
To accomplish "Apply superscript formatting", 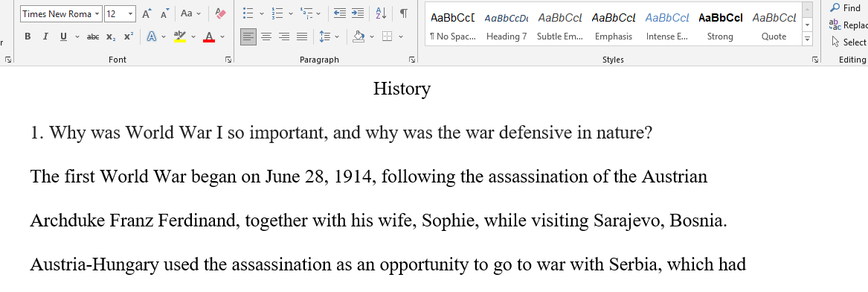I will pos(129,36).
